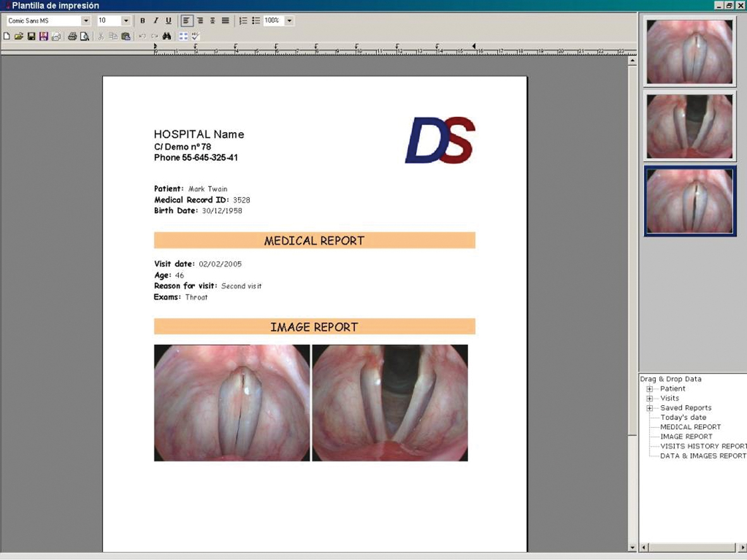The width and height of the screenshot is (747, 560).
Task: Click the New document icon
Action: [7, 37]
